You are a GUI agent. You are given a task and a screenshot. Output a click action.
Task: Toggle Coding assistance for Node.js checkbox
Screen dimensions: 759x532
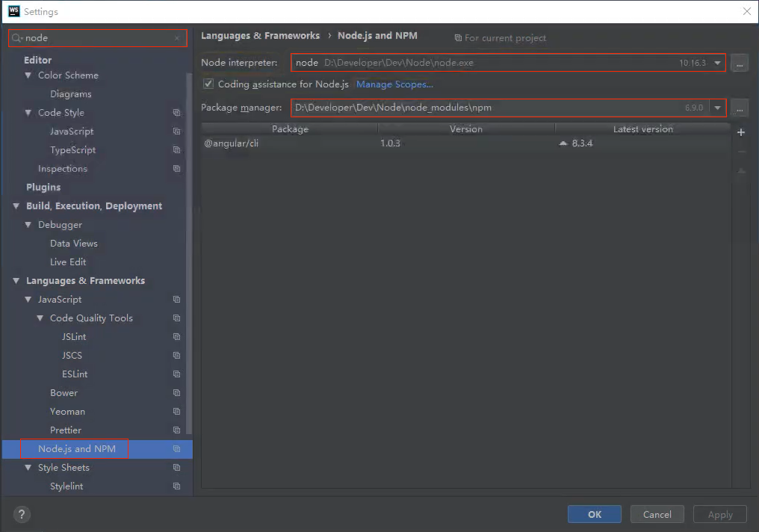(208, 84)
